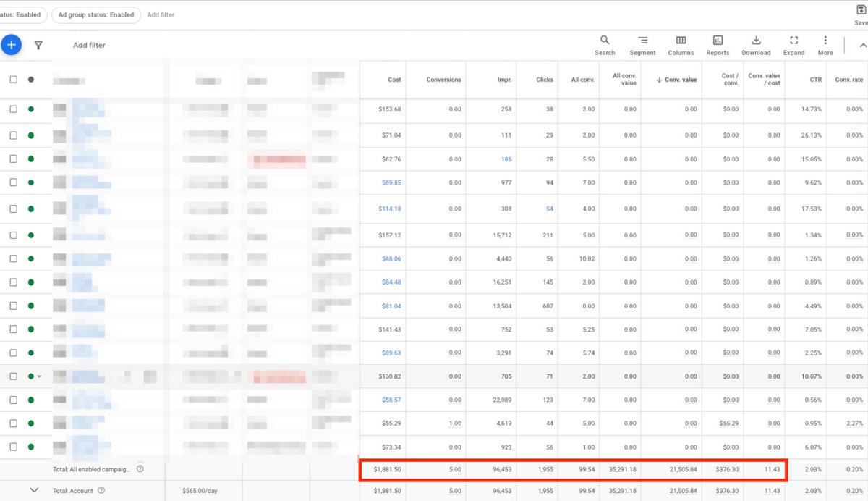Open the More options menu
868x501 pixels.
[x=825, y=45]
